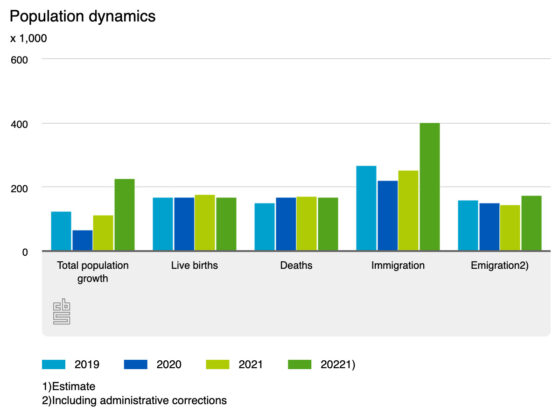The image size is (560, 420).
Task: Select the 2021 legend label
Action: [251, 364]
